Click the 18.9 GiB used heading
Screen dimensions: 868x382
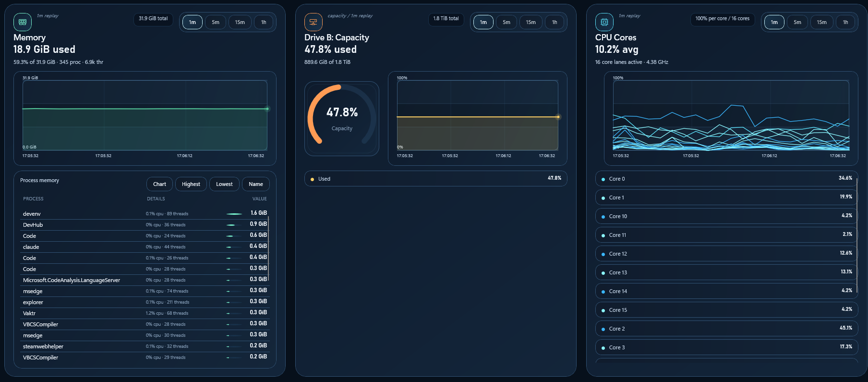[x=44, y=49]
